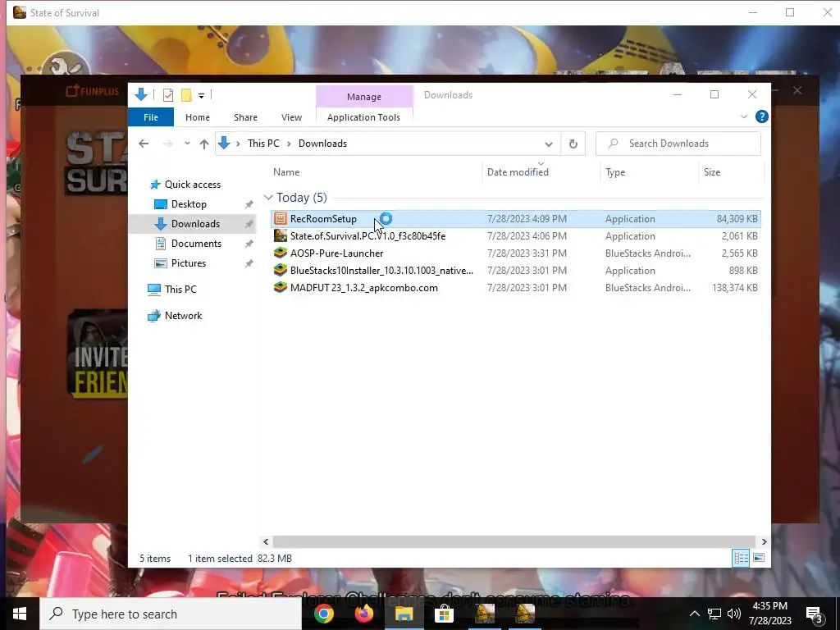Viewport: 840px width, 630px height.
Task: Click the pin icon next to Documents
Action: [x=249, y=244]
